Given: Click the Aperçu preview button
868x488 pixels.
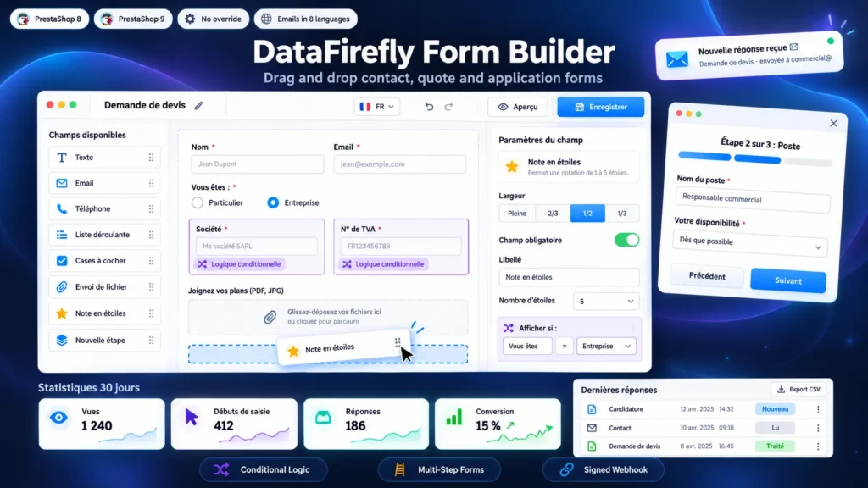Looking at the screenshot, I should [518, 107].
